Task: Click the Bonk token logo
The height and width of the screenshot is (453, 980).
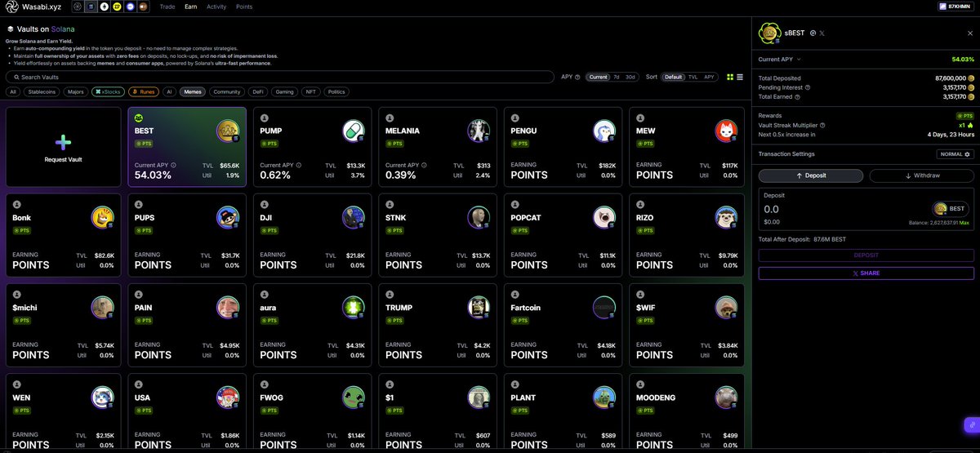Action: tap(103, 217)
